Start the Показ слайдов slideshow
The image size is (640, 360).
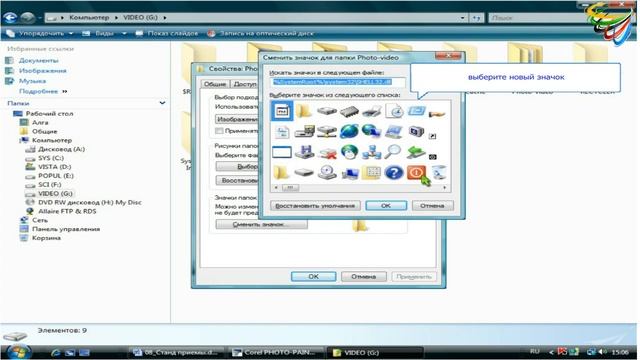click(167, 33)
